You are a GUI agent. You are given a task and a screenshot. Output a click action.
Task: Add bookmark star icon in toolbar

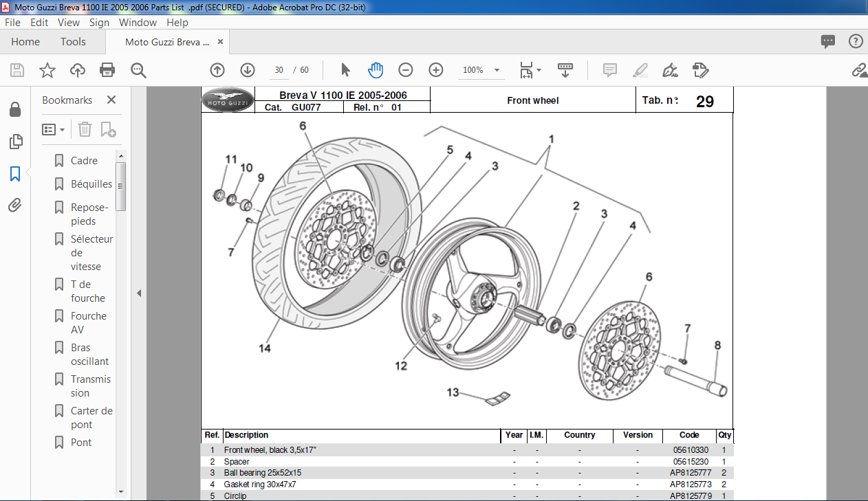(x=47, y=70)
